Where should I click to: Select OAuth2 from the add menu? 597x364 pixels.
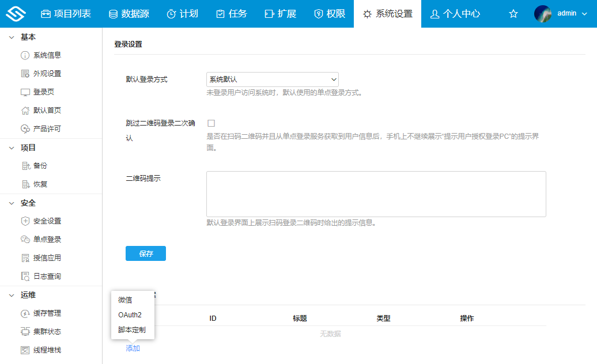(x=131, y=316)
